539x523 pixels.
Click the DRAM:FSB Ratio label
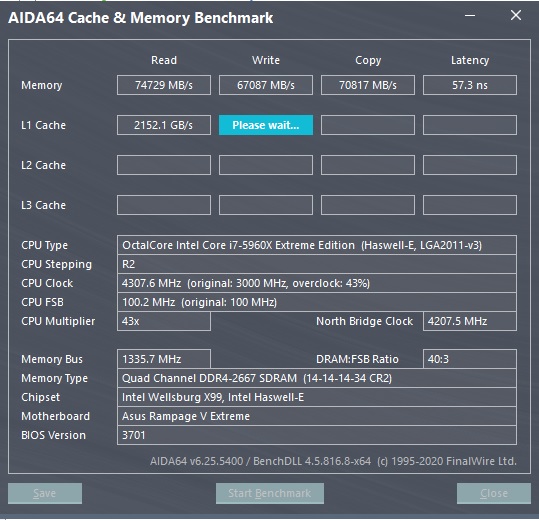point(357,359)
